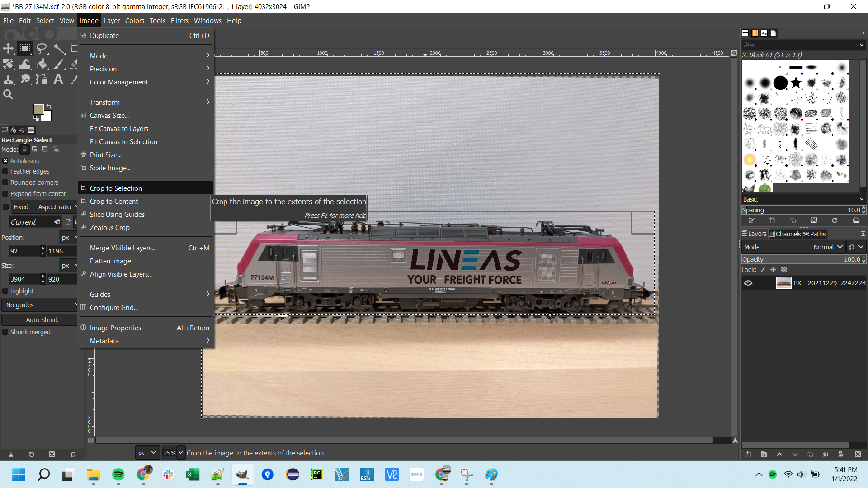The width and height of the screenshot is (868, 488).
Task: Open the status bar px unit dropdown
Action: [147, 453]
